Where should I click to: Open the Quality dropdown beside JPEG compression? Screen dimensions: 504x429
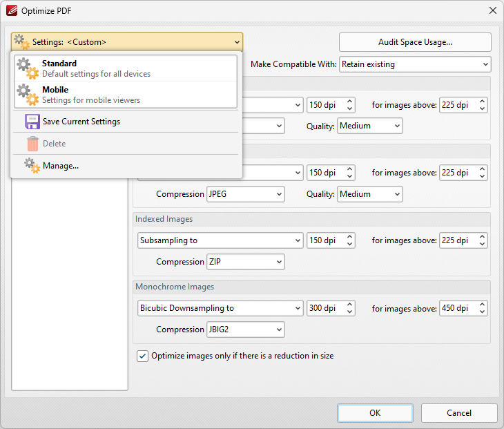(369, 194)
